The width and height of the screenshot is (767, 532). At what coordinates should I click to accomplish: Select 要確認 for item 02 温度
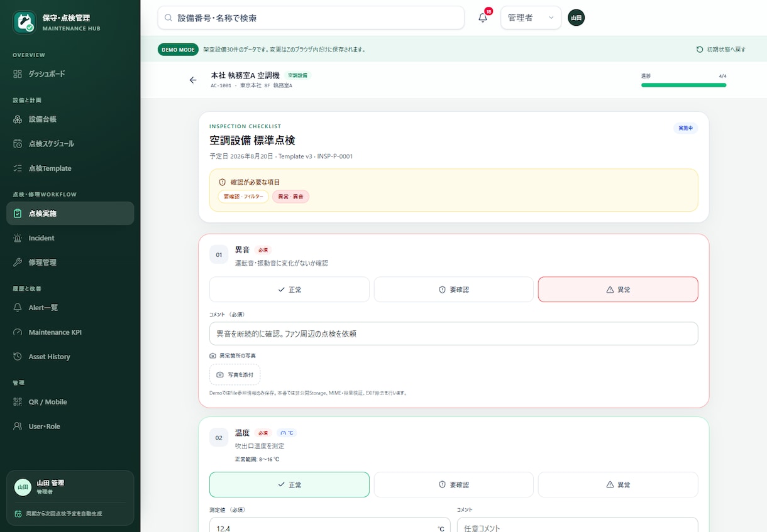pyautogui.click(x=454, y=485)
